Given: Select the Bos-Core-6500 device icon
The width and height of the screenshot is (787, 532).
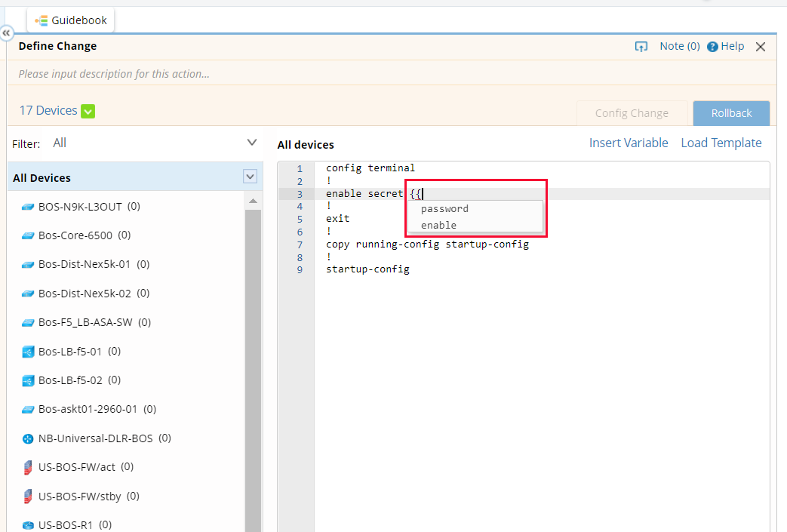Looking at the screenshot, I should pyautogui.click(x=26, y=235).
